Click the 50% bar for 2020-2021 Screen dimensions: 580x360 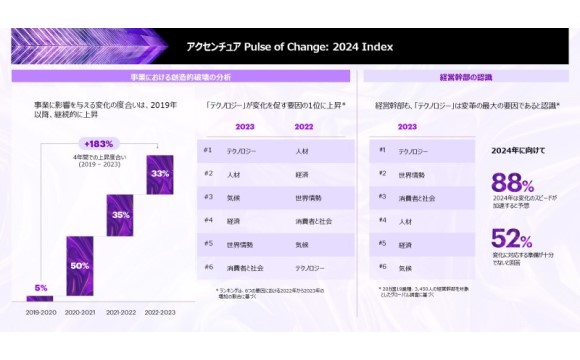(x=80, y=266)
